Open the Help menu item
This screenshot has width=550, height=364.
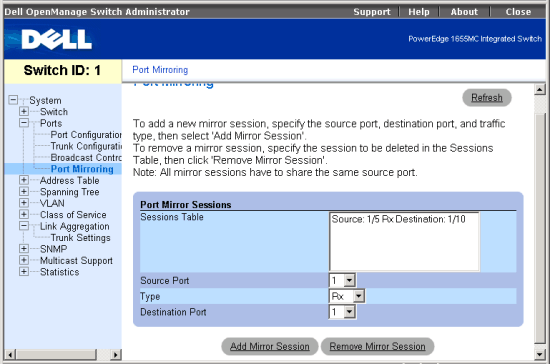point(419,12)
